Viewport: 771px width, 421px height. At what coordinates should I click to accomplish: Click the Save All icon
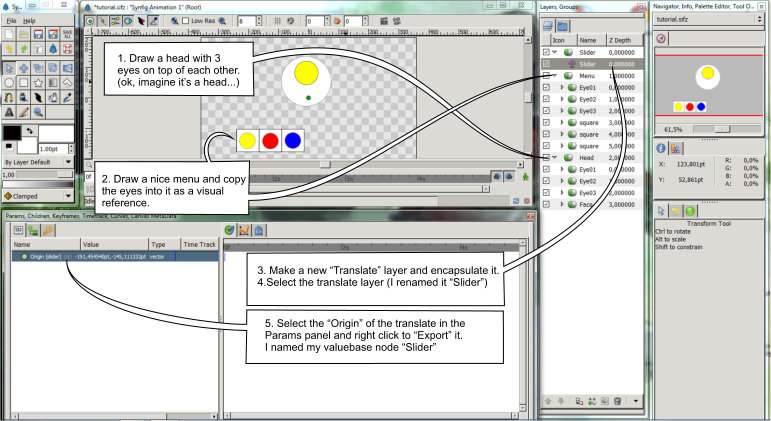pyautogui.click(x=68, y=33)
